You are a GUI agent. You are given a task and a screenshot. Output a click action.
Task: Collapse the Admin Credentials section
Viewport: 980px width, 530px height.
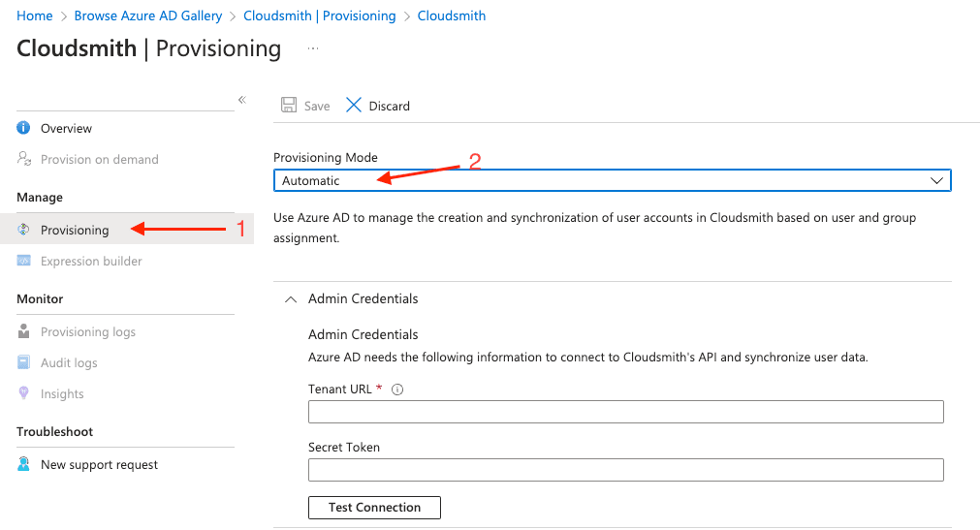[290, 299]
